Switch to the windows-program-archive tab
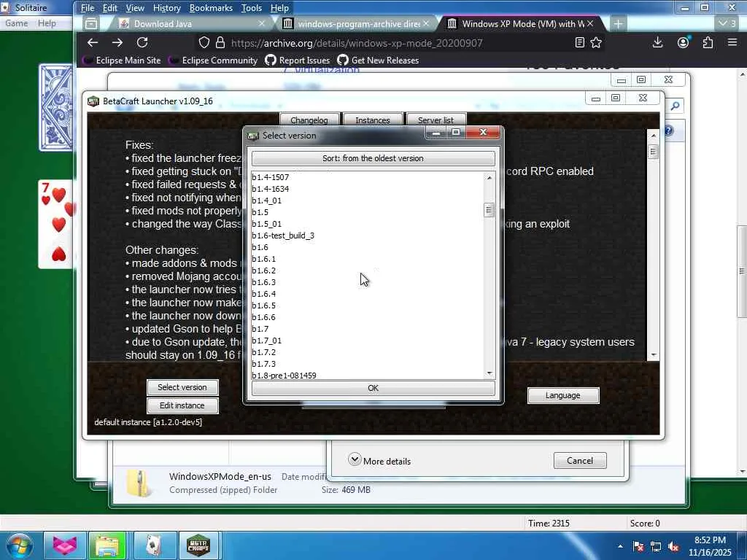This screenshot has width=747, height=560. (355, 24)
